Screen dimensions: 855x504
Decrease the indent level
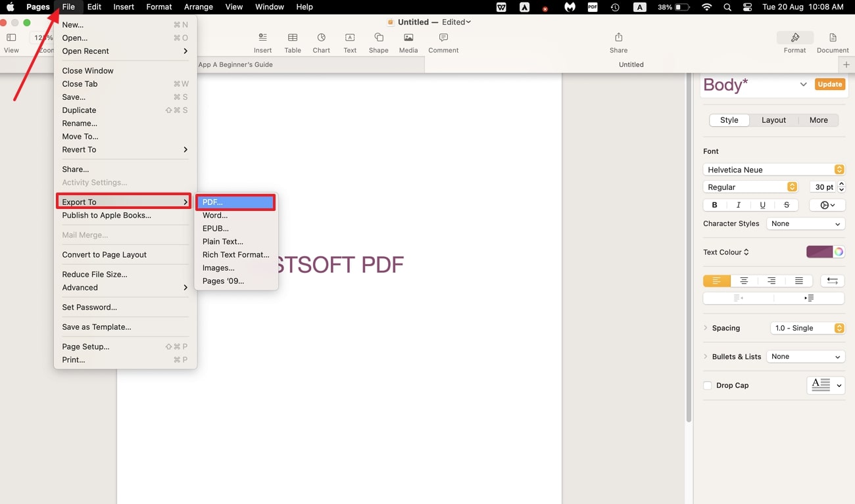tap(738, 298)
